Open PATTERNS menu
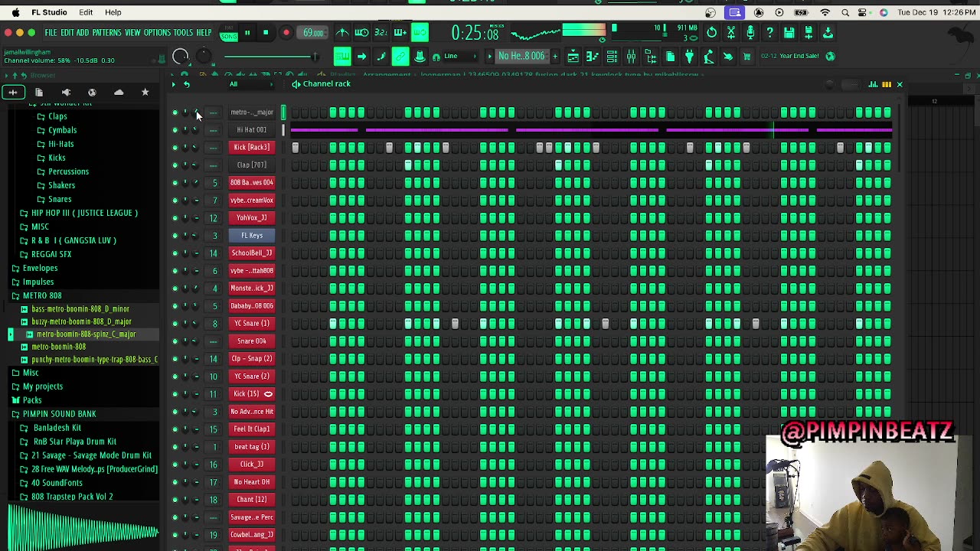Image resolution: width=980 pixels, height=551 pixels. pos(106,33)
